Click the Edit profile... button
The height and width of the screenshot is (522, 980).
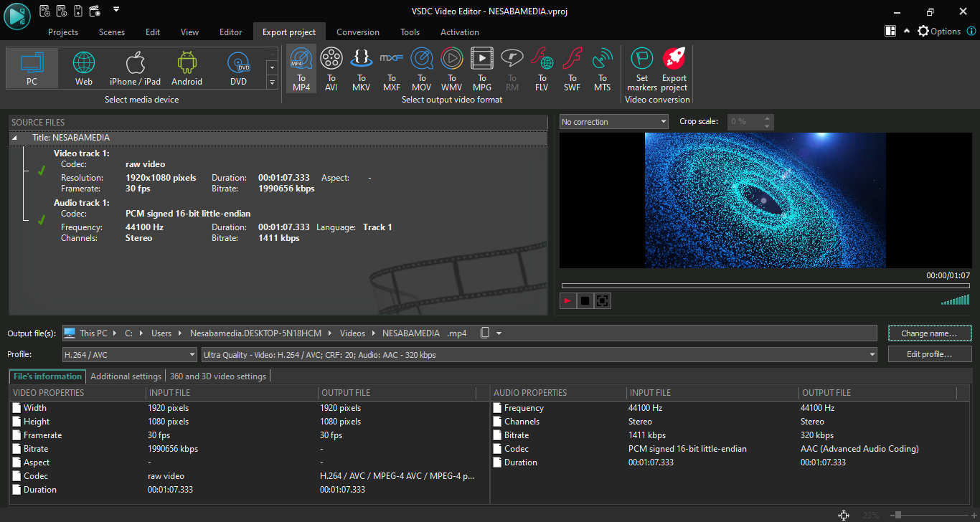tap(929, 354)
